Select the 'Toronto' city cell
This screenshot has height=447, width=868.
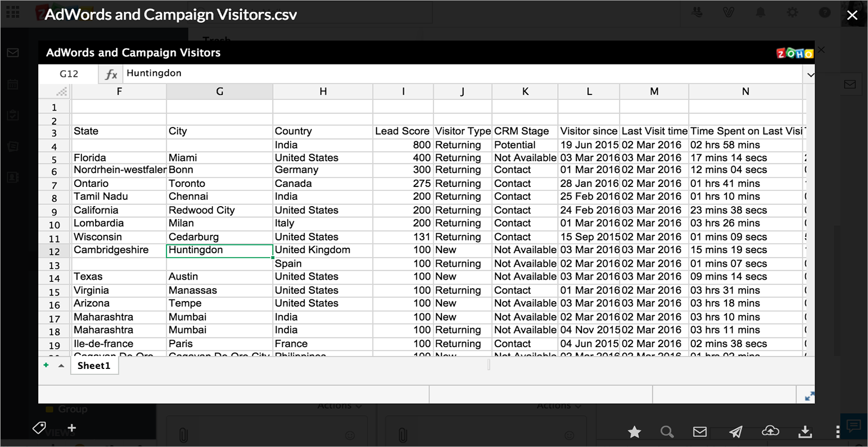[x=220, y=184]
